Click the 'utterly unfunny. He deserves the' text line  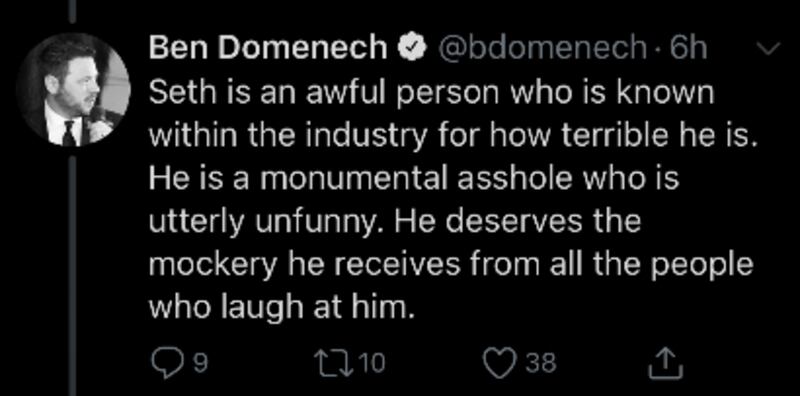[395, 222]
